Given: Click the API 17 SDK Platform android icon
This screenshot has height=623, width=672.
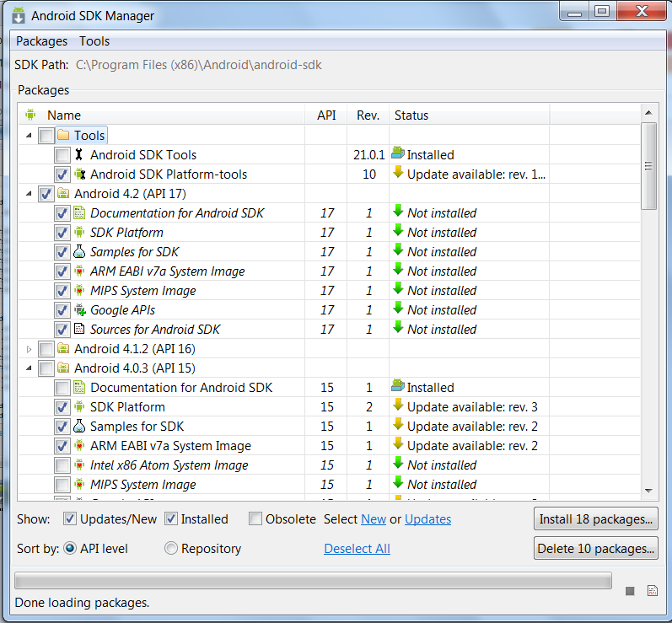Looking at the screenshot, I should click(79, 232).
